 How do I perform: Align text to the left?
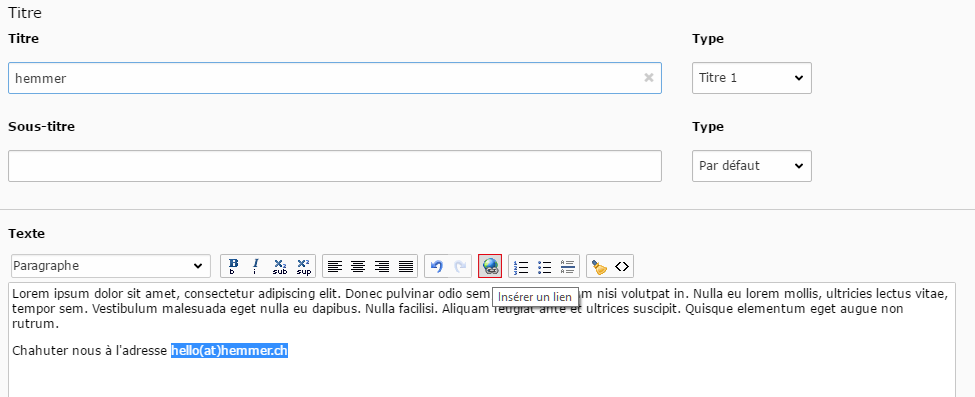click(335, 266)
